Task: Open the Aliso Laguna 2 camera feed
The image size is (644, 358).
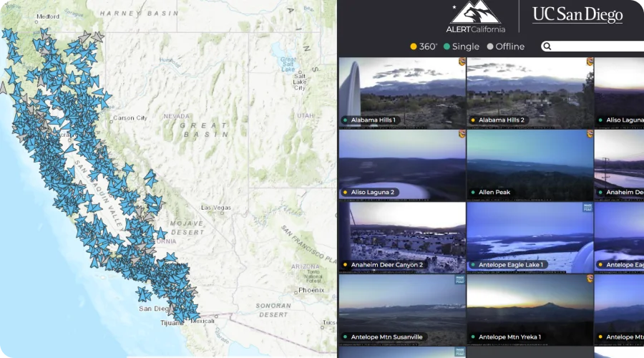Action: (x=402, y=165)
